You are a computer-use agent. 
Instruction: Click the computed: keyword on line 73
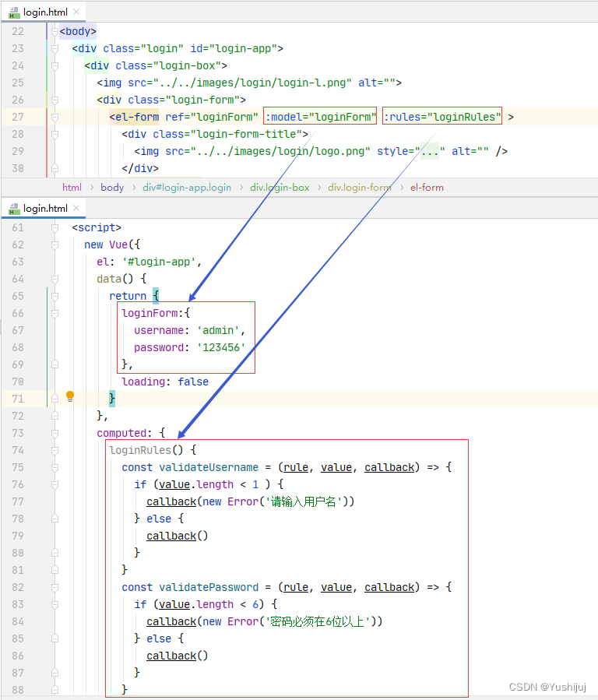[122, 433]
